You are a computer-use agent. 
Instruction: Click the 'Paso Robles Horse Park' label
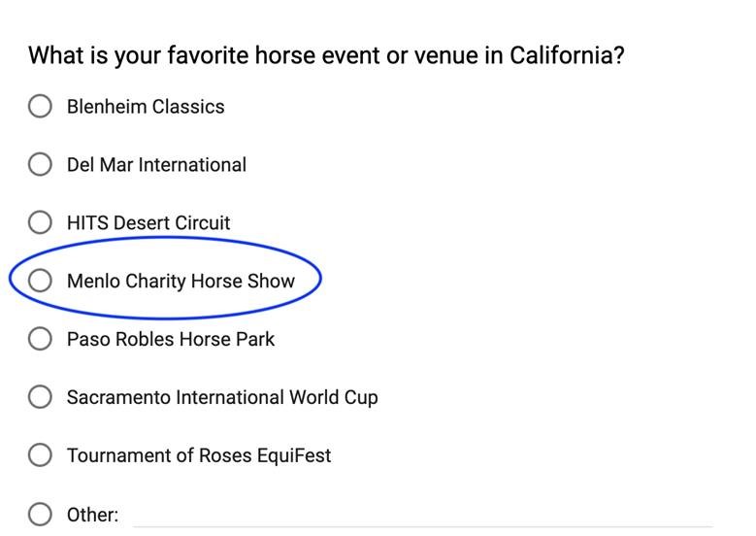(x=171, y=339)
